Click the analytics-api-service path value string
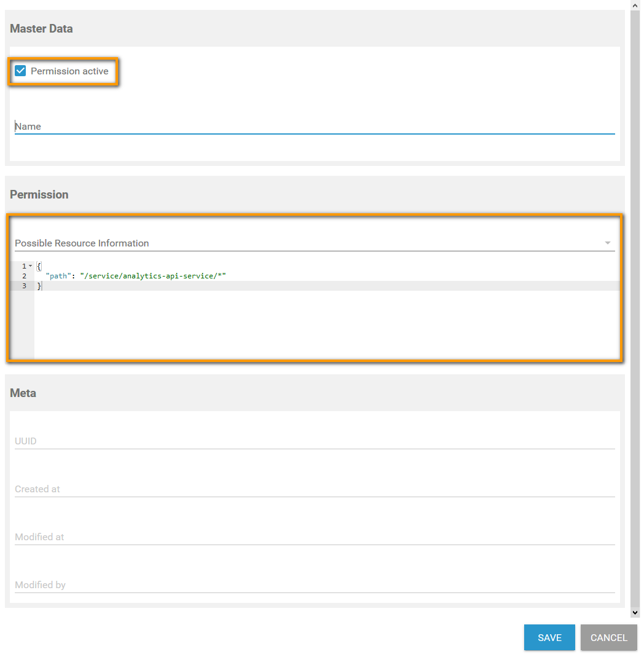 pyautogui.click(x=153, y=276)
